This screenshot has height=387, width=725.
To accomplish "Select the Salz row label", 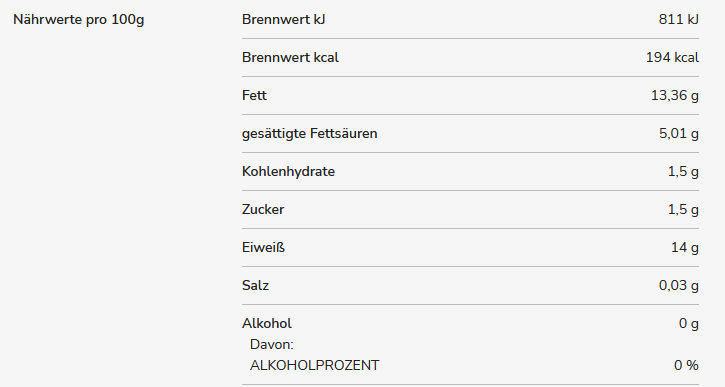I will coord(255,285).
